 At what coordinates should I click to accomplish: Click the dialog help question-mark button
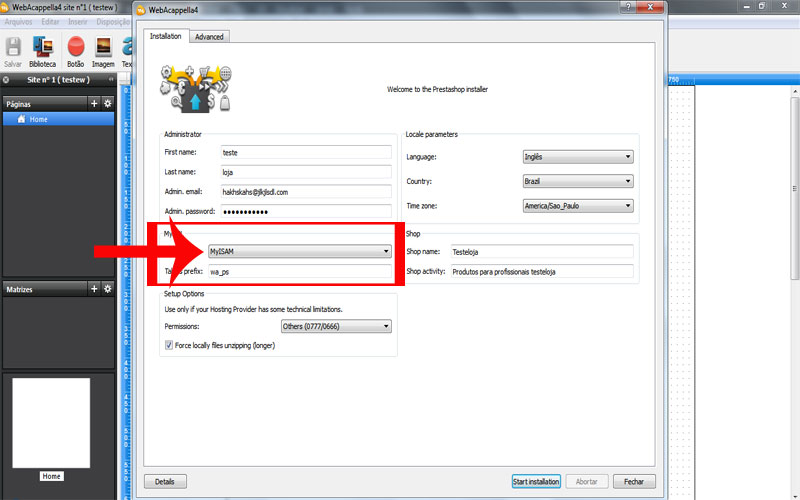(x=628, y=7)
